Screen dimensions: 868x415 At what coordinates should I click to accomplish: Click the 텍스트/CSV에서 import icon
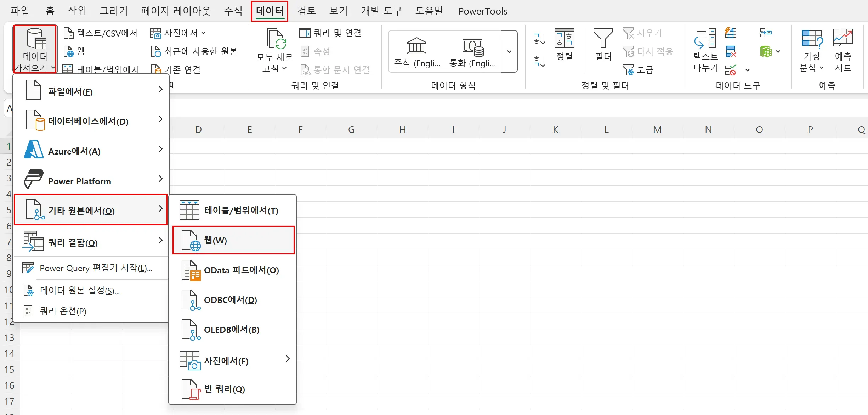pyautogui.click(x=68, y=33)
